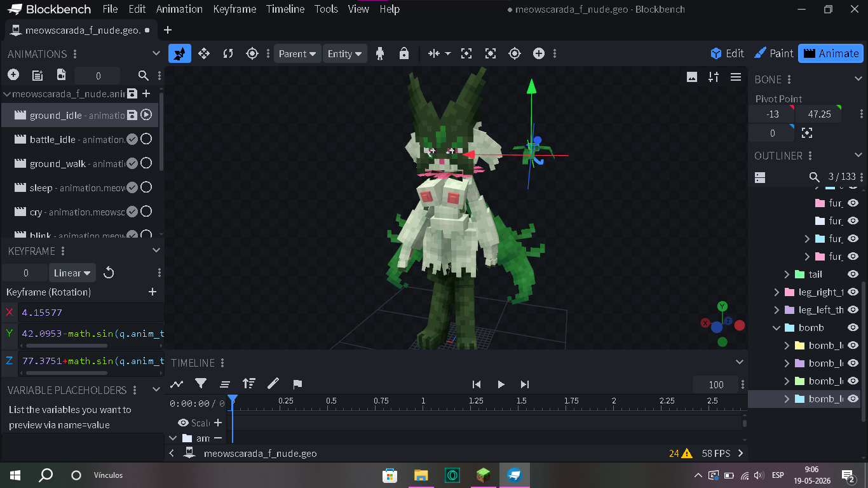
Task: Toggle visibility of leg_right bone
Action: point(853,292)
